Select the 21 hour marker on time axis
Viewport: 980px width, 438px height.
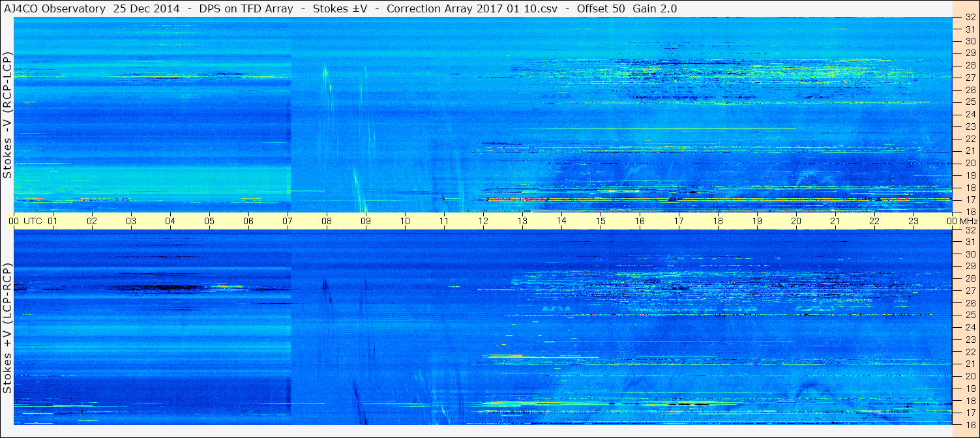835,221
